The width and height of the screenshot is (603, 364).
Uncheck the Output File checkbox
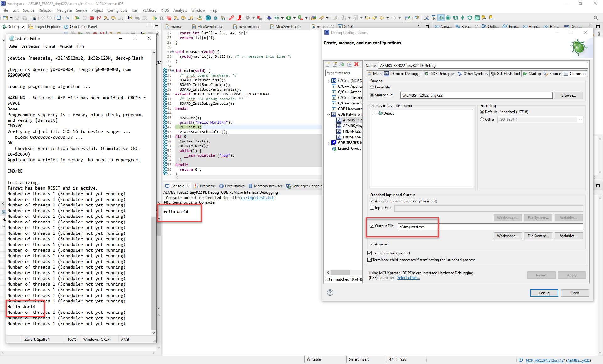372,226
